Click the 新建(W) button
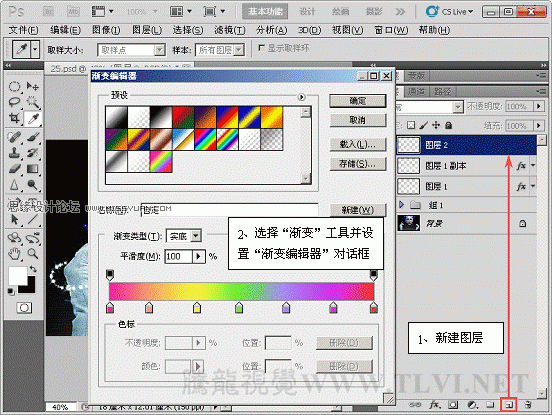Screen dimensions: 552x415 pos(358,210)
